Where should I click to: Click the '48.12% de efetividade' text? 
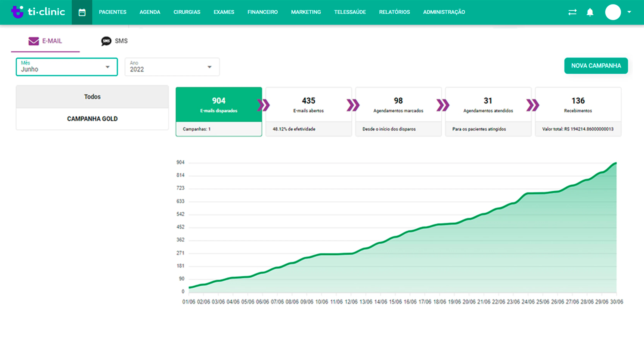pos(294,129)
